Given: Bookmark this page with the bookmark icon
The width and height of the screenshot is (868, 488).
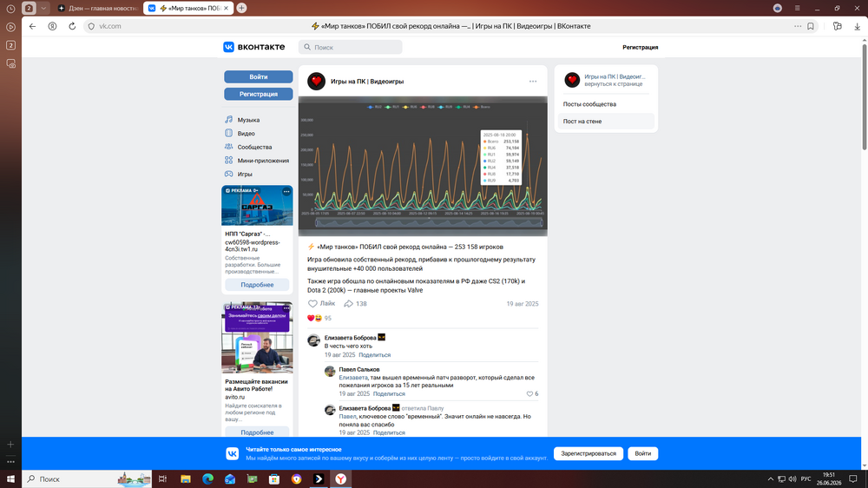Looking at the screenshot, I should 811,26.
